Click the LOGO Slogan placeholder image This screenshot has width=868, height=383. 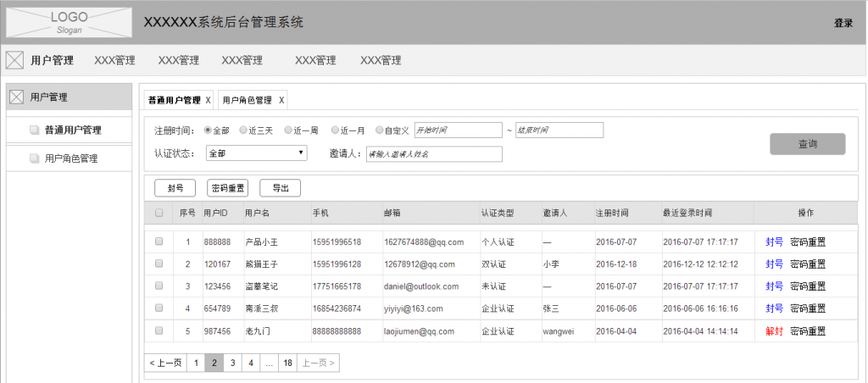pos(70,22)
